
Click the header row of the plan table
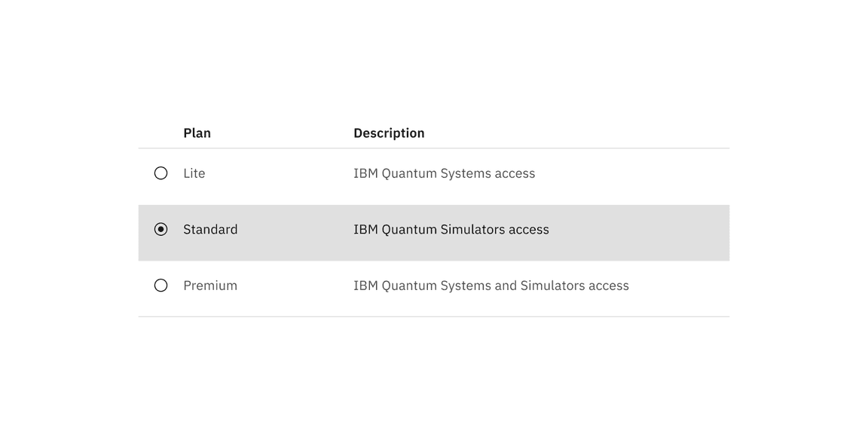tap(434, 133)
